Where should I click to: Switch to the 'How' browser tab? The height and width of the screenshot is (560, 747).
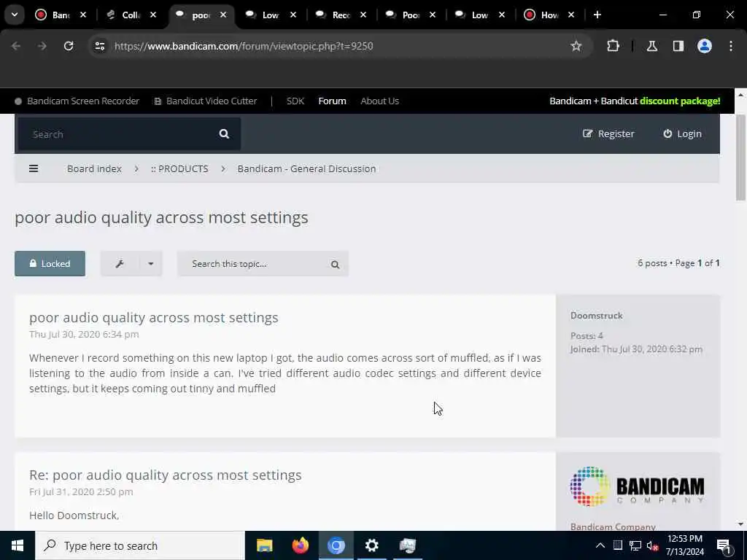pyautogui.click(x=550, y=15)
